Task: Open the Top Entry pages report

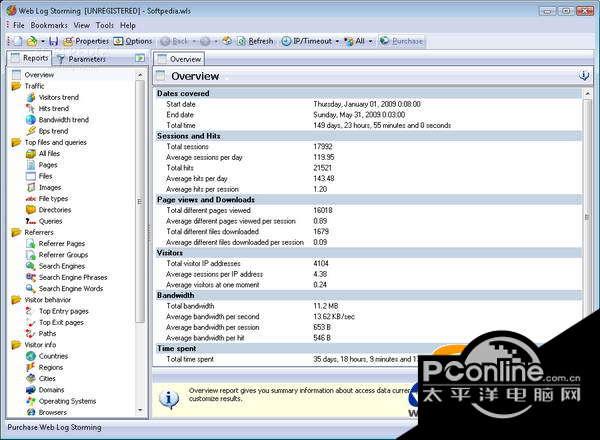Action: pyautogui.click(x=64, y=311)
